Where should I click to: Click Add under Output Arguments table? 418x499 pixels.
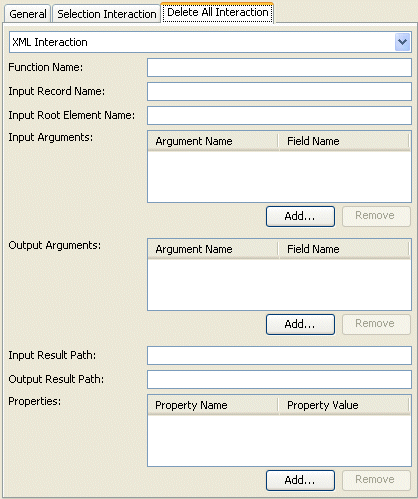pos(300,324)
